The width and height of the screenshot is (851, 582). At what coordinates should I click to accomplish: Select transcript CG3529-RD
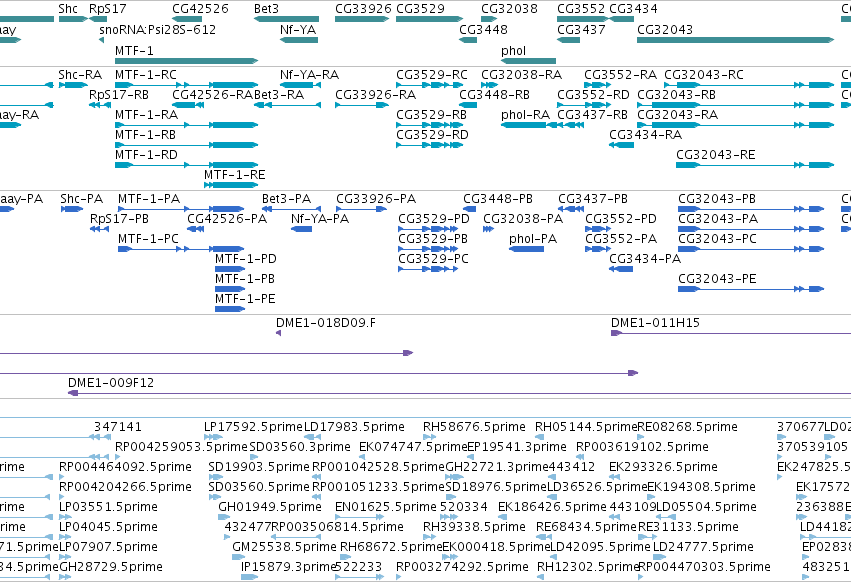tap(429, 145)
